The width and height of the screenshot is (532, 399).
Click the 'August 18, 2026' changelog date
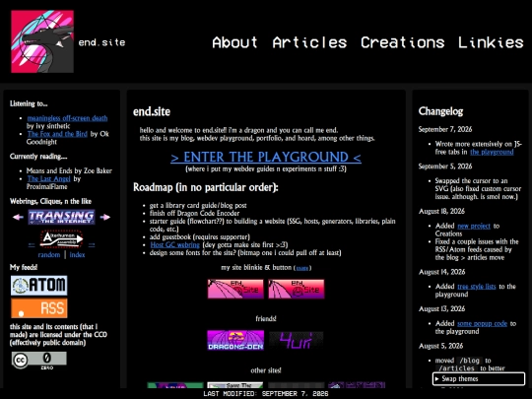441,211
